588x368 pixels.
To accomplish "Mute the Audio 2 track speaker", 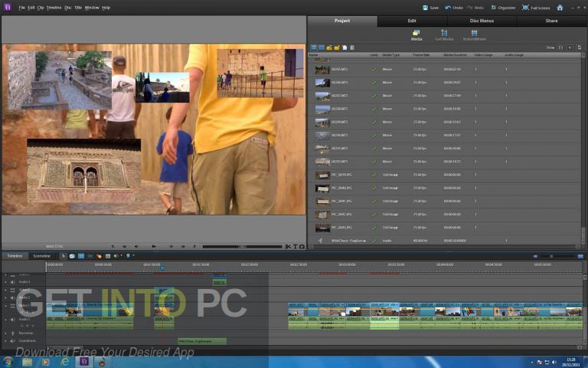I will [x=13, y=297].
